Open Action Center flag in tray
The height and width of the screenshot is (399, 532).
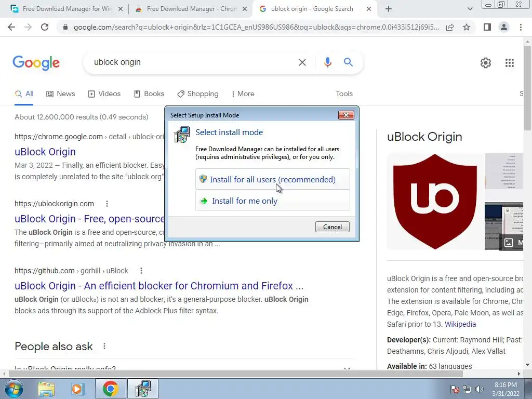pyautogui.click(x=454, y=389)
